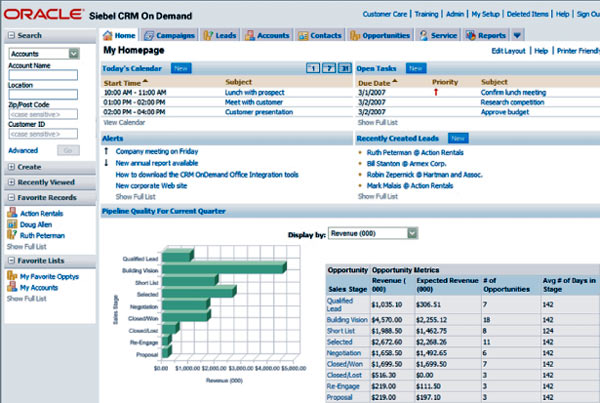600x403 pixels.
Task: Open Building Vision sales stage link
Action: [347, 320]
